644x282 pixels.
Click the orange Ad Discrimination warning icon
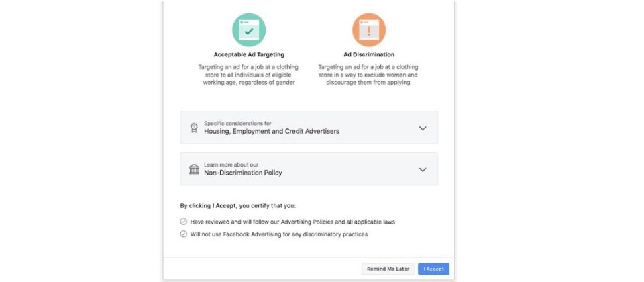[369, 30]
